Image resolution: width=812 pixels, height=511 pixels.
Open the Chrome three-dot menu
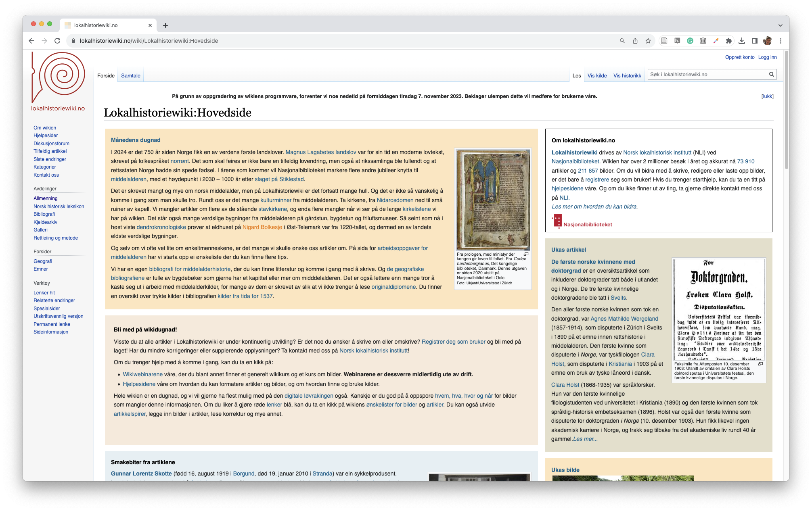(781, 41)
